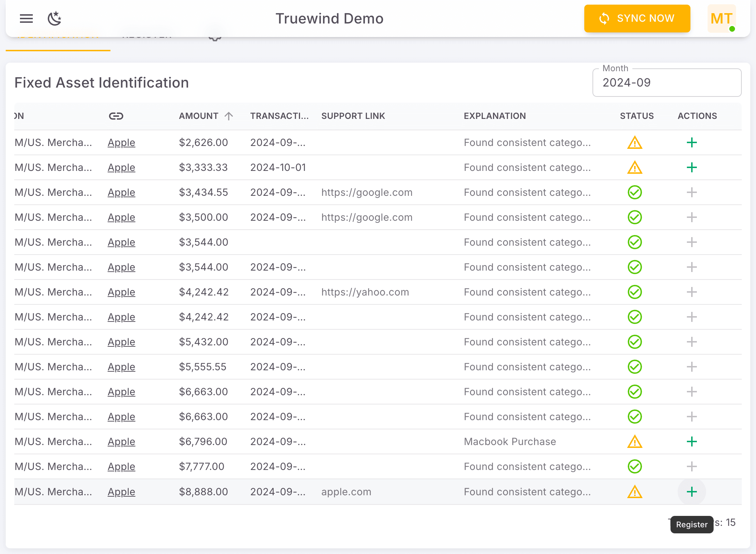The height and width of the screenshot is (554, 756).
Task: Click checkmark status for $3,434.55 row
Action: pyautogui.click(x=635, y=193)
